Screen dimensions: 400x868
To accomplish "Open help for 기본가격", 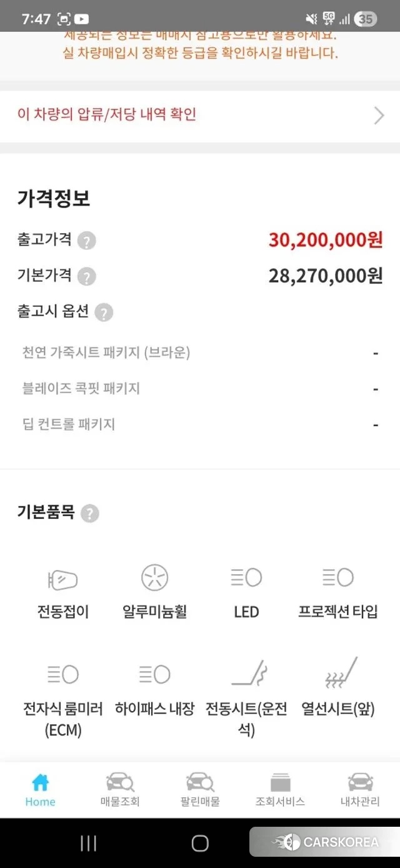I will click(87, 276).
